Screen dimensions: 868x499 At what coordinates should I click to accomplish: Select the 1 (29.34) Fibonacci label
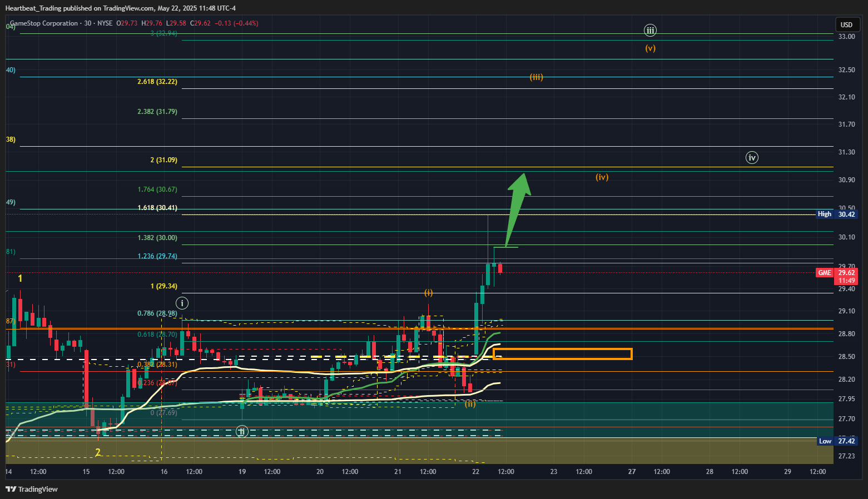pos(164,286)
